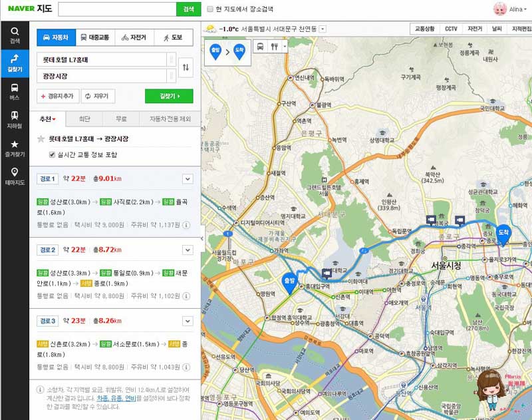Expand 경로 2 route details
532x420 pixels.
coord(188,250)
